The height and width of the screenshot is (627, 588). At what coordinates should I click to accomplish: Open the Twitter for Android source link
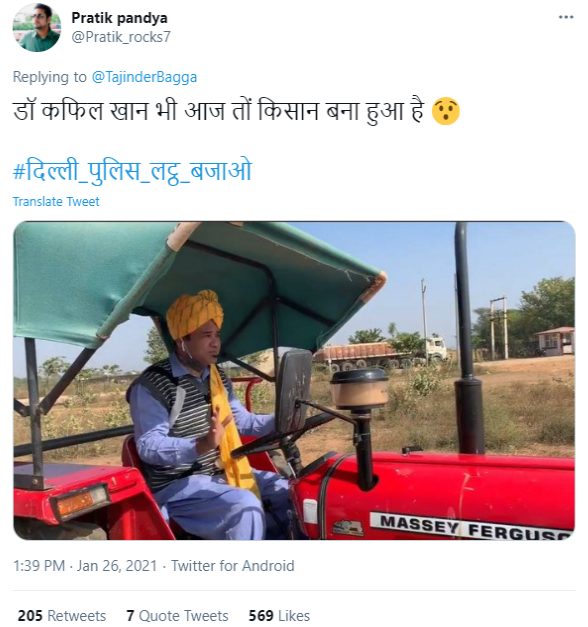pos(233,566)
